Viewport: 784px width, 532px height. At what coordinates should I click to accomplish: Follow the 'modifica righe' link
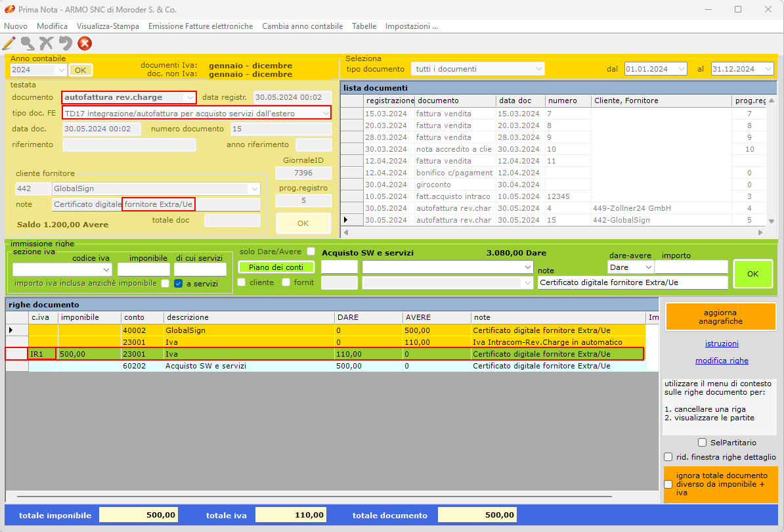pos(721,361)
